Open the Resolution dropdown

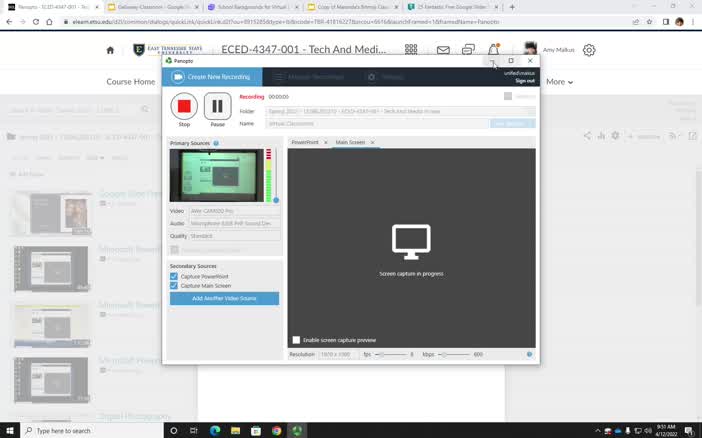click(x=338, y=355)
